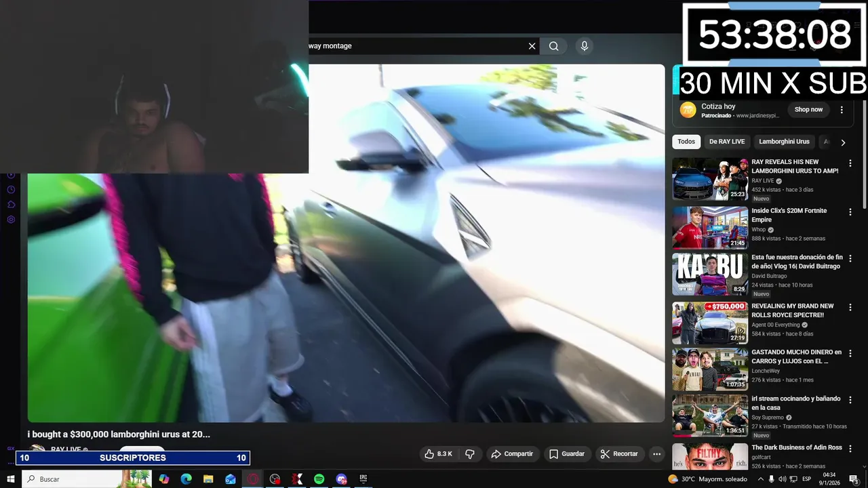Viewport: 868px width, 488px height.
Task: Click the David Buitrago channel name
Action: (769, 276)
